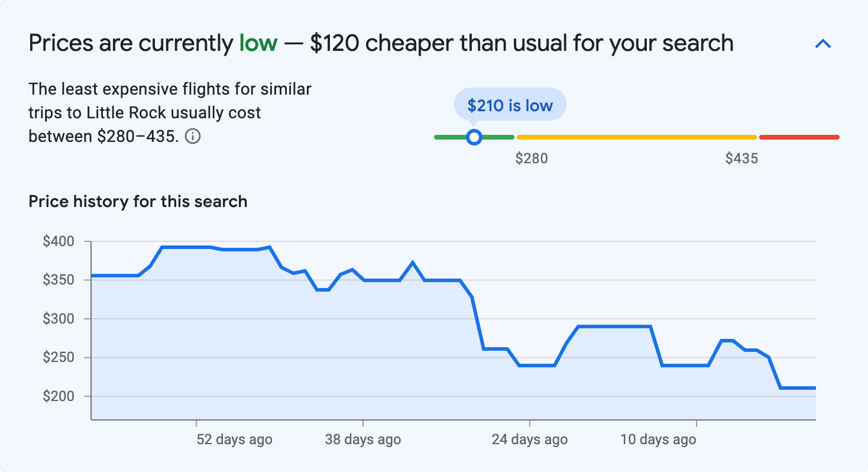Select the slider handle marking $210
The image size is (868, 472).
(474, 137)
